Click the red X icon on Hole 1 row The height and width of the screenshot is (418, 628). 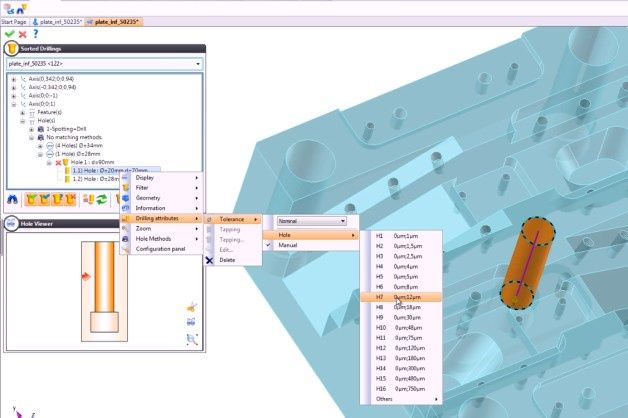click(x=58, y=163)
